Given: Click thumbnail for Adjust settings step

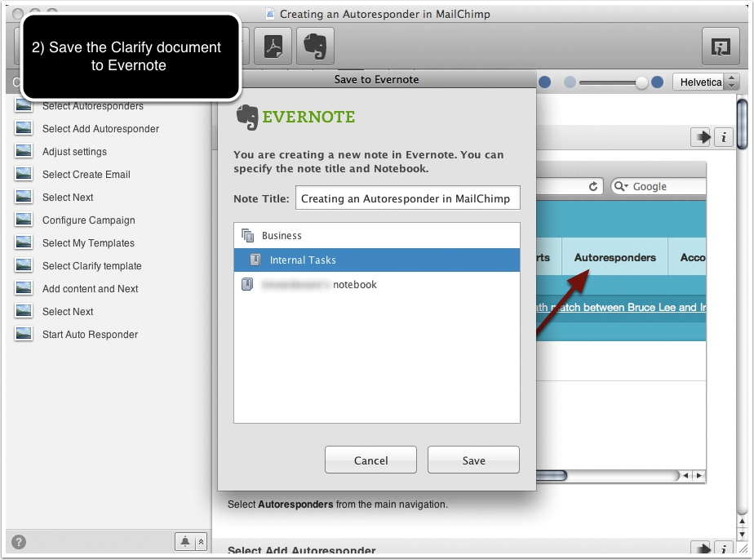Looking at the screenshot, I should coord(24,150).
